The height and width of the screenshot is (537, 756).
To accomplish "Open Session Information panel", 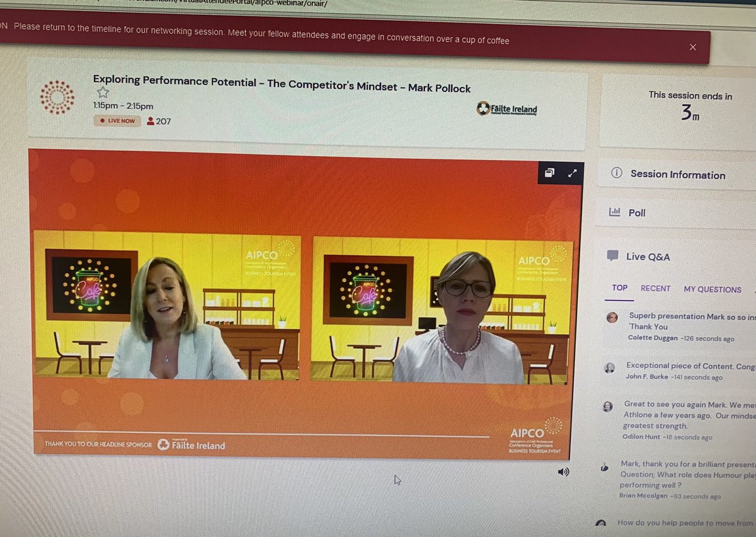I will pos(677,175).
